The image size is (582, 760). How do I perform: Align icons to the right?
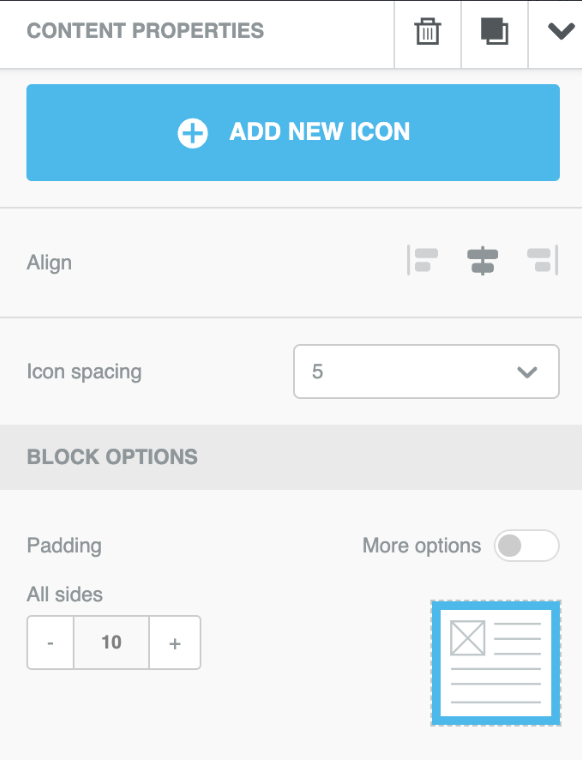543,260
